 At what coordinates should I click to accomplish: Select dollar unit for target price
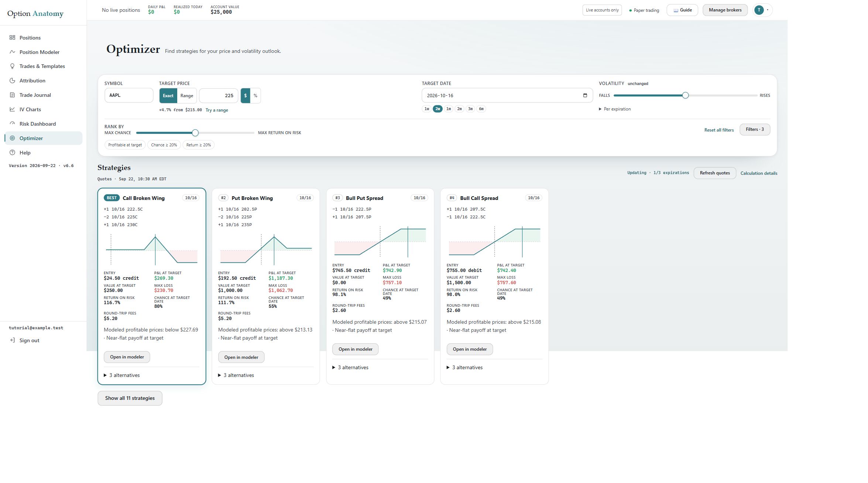[245, 96]
